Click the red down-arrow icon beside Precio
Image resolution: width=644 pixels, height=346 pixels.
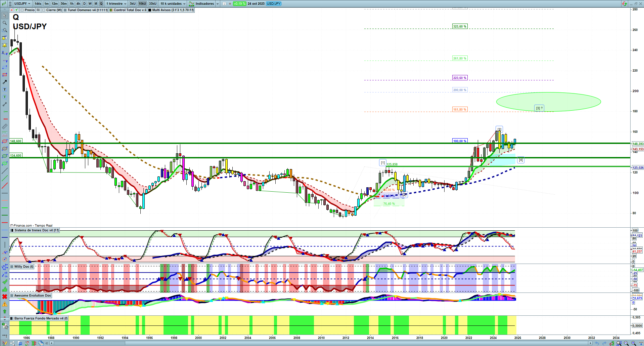coord(12,10)
